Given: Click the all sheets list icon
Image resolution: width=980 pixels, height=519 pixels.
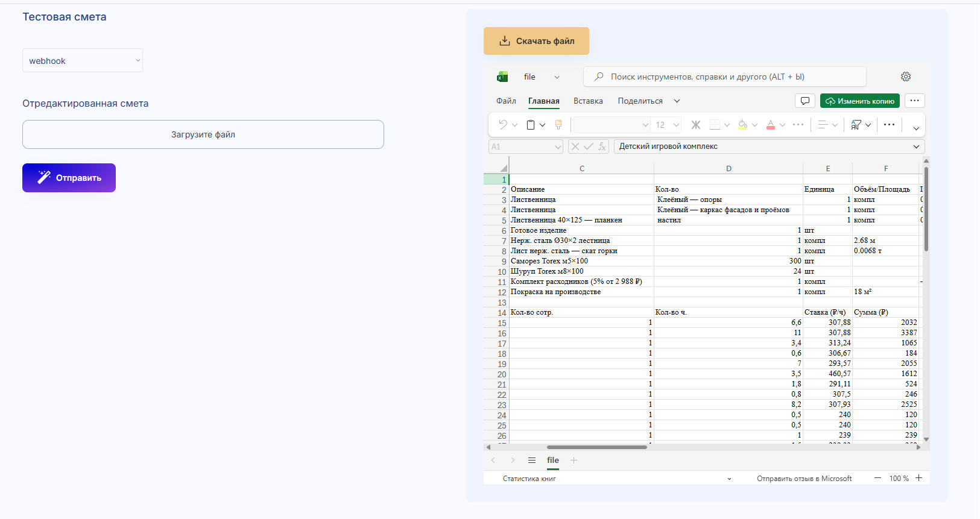Looking at the screenshot, I should (x=531, y=460).
